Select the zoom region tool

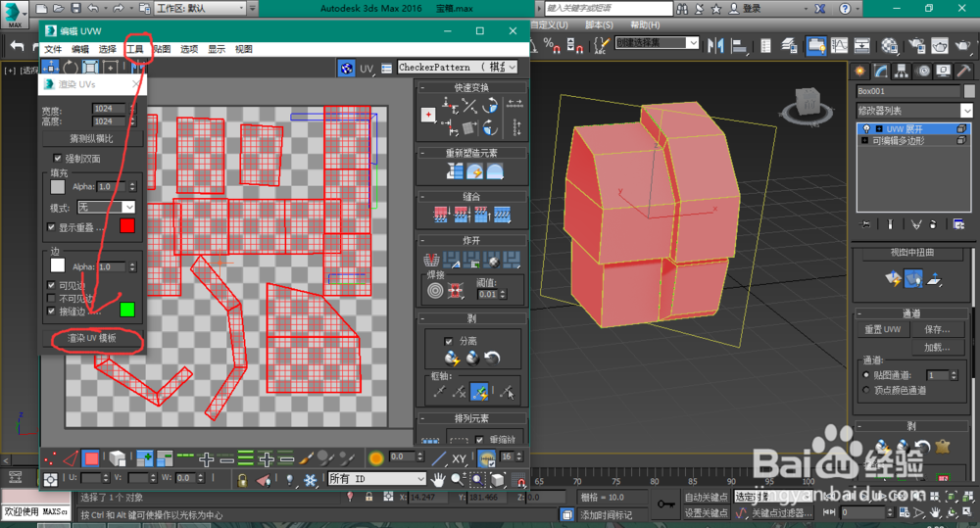[x=477, y=479]
